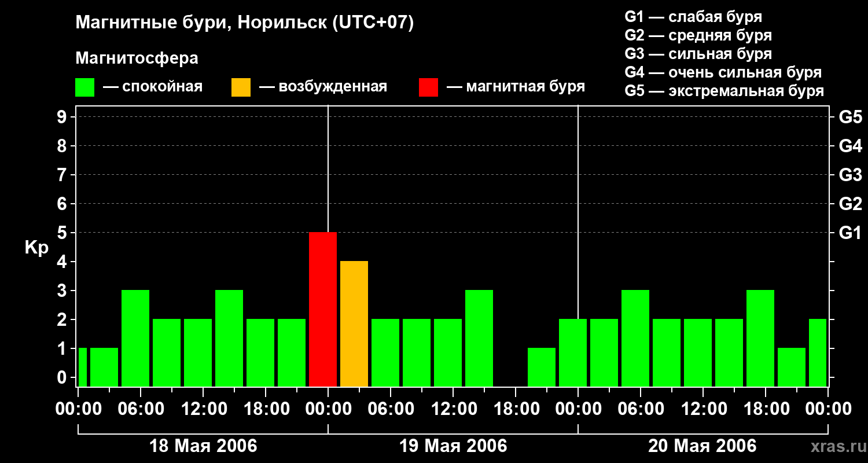Select the Kp 3 bar at 14:00 on 19 May
The image size is (868, 463).
(479, 338)
